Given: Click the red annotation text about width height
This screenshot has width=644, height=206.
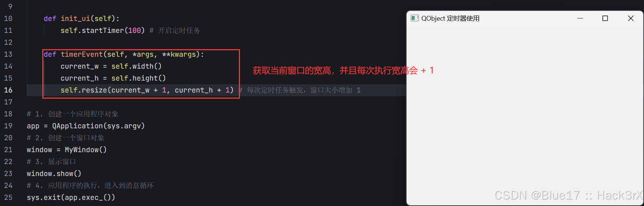Looking at the screenshot, I should click(343, 70).
